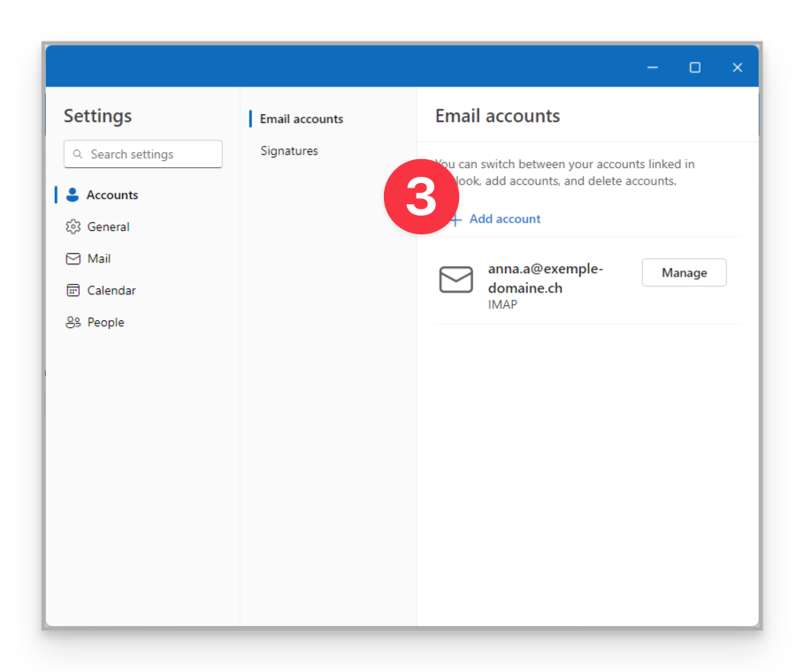Image resolution: width=804 pixels, height=672 pixels.
Task: Click the General gear icon
Action: coord(73,227)
